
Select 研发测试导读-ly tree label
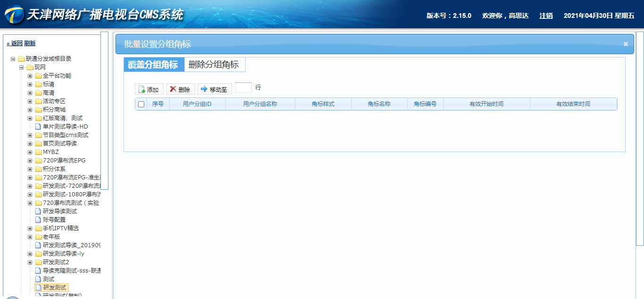[64, 254]
